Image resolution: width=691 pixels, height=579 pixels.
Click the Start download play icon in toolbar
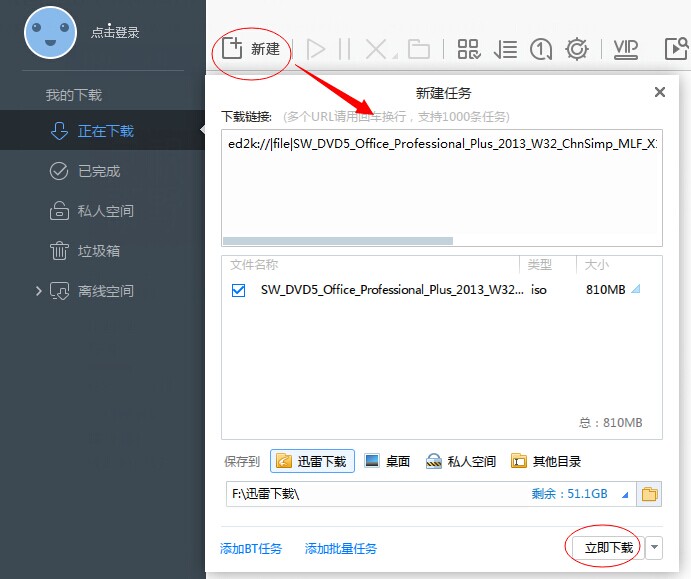click(316, 49)
